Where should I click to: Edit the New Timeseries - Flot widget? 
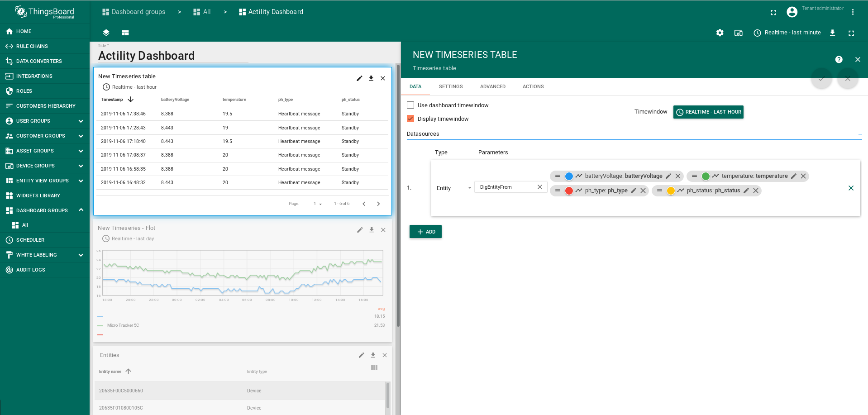(x=360, y=230)
